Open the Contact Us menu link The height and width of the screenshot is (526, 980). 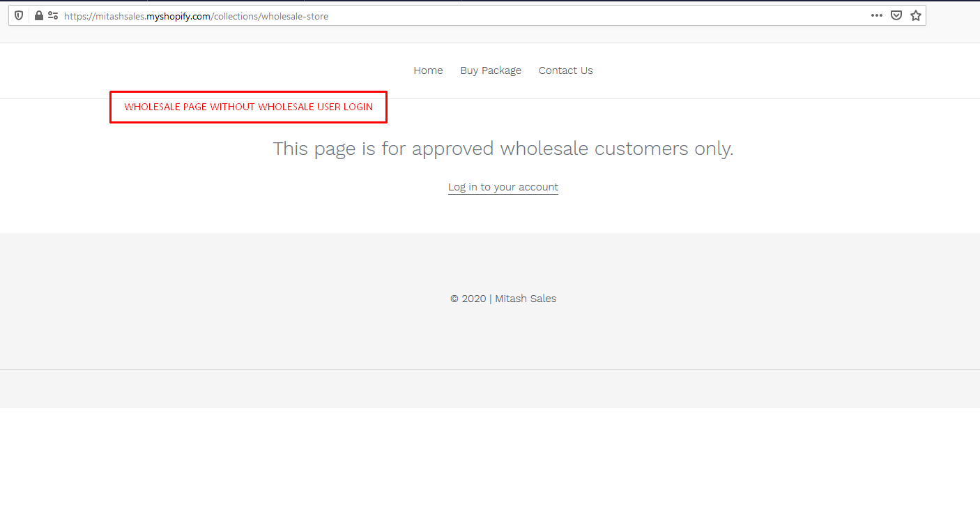(565, 70)
